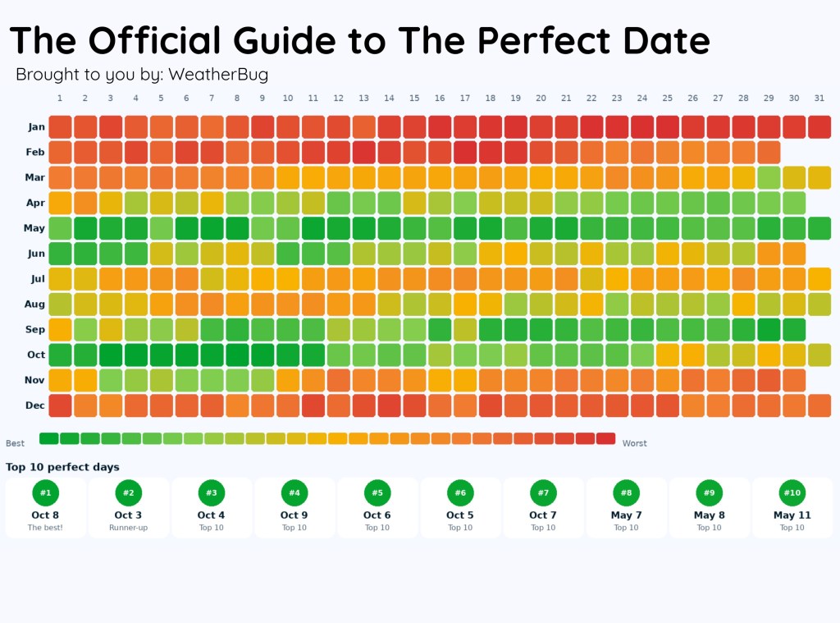This screenshot has width=840, height=623.
Task: Select the greenest swatch next to Best
Action: click(x=49, y=438)
